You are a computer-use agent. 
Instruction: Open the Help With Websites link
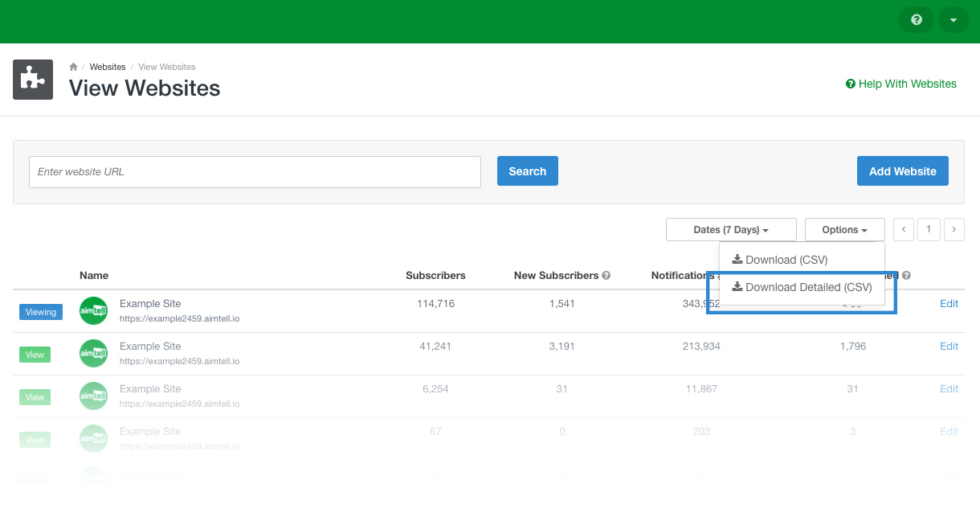pyautogui.click(x=900, y=84)
